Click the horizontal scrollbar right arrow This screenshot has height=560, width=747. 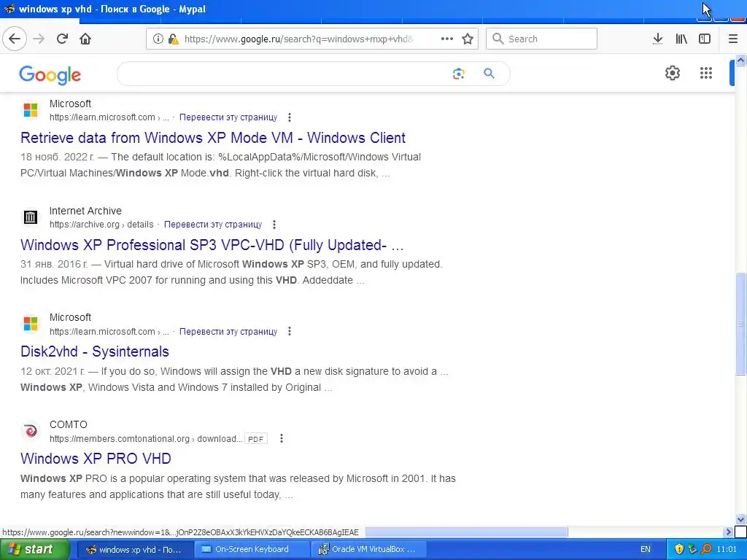coord(728,532)
